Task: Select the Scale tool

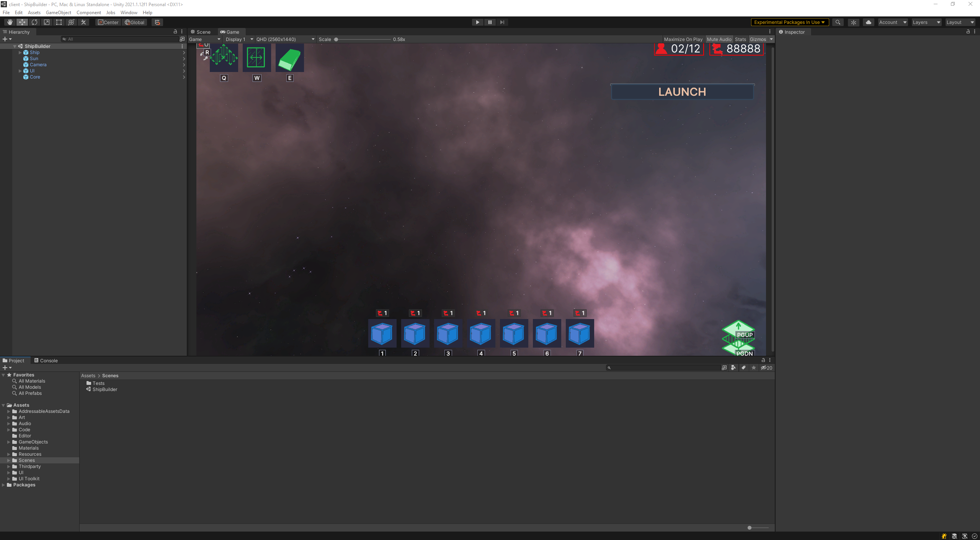Action: (x=47, y=22)
